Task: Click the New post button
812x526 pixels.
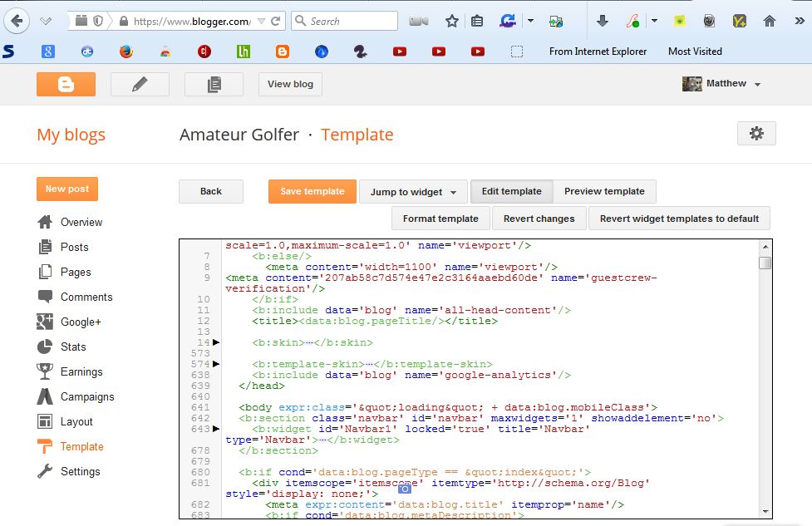Action: click(66, 189)
